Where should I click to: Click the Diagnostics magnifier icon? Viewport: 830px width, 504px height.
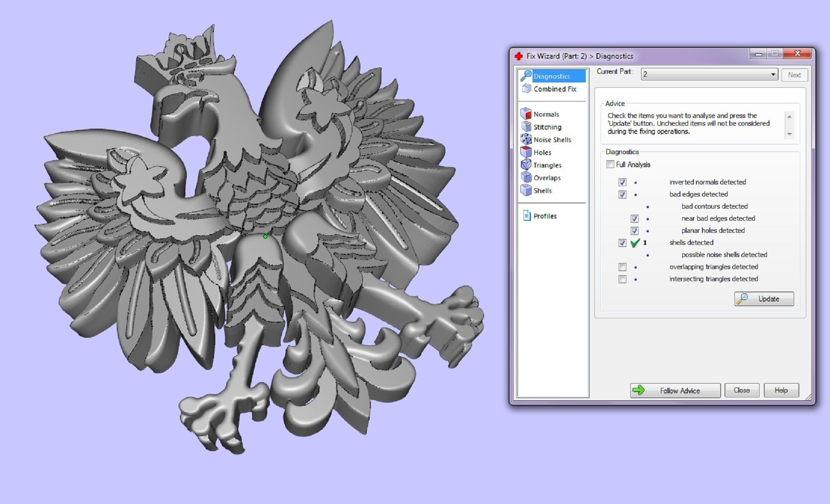[526, 76]
